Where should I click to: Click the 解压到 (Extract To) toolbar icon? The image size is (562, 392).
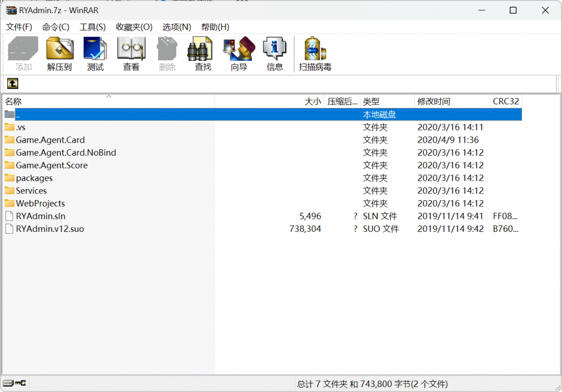[59, 53]
